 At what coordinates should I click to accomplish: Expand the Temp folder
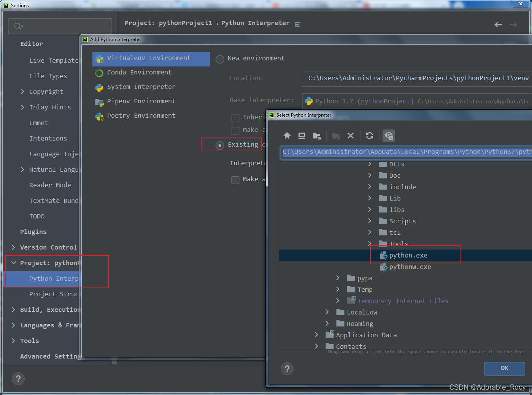pos(338,289)
